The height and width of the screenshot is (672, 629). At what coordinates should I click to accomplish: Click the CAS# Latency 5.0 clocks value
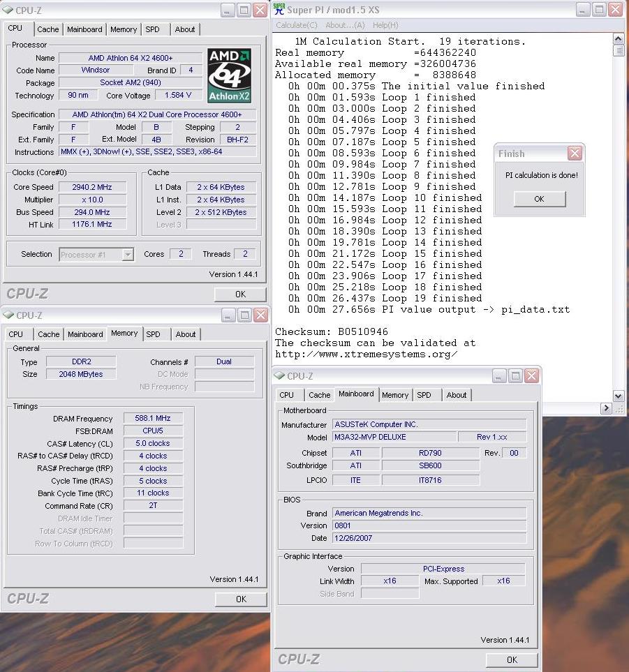click(153, 443)
